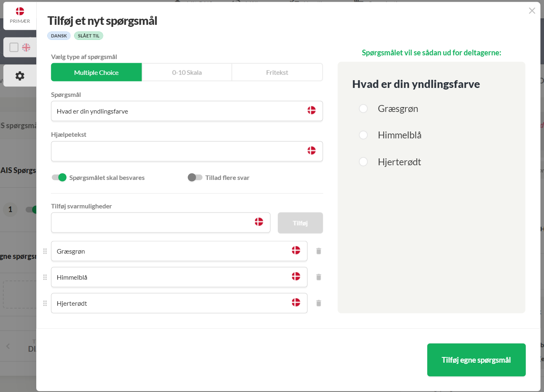Click Danish flag in Spørgsmål field
The height and width of the screenshot is (392, 544).
(x=311, y=110)
